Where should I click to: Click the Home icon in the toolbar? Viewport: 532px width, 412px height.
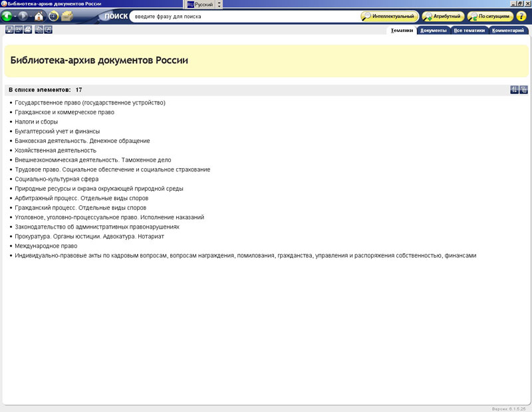(39, 16)
